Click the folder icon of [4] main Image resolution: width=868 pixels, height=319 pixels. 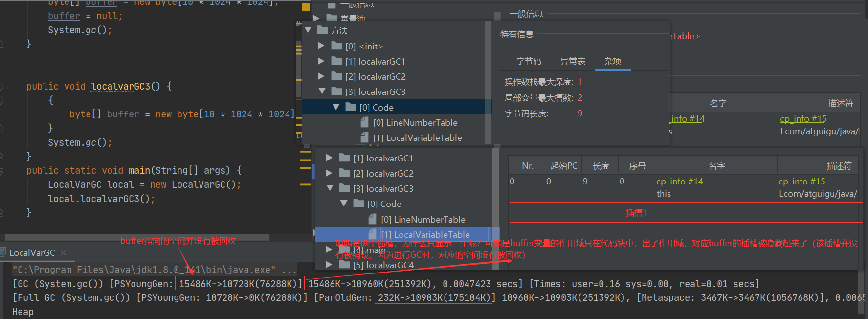click(x=344, y=250)
